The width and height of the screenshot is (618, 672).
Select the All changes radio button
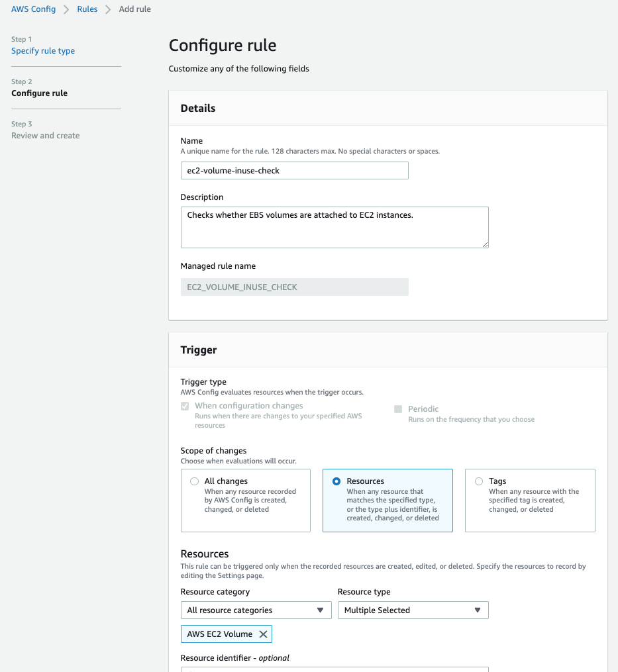coord(194,481)
